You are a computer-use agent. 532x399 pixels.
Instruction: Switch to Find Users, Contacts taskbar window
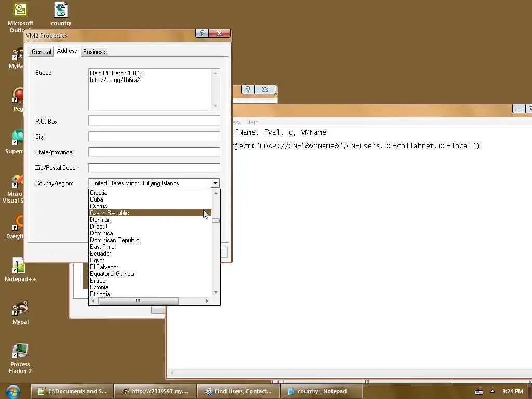[x=238, y=391]
